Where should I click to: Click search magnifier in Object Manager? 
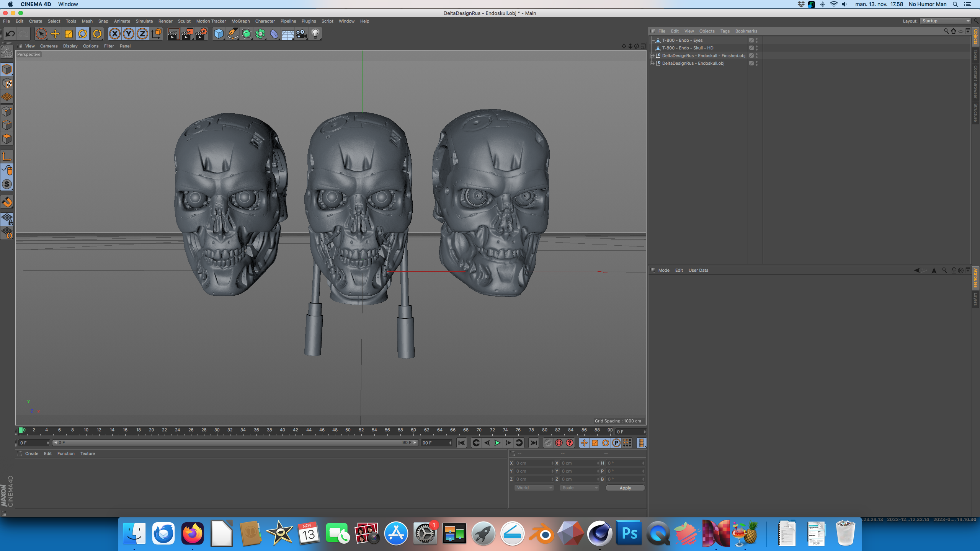coord(946,31)
